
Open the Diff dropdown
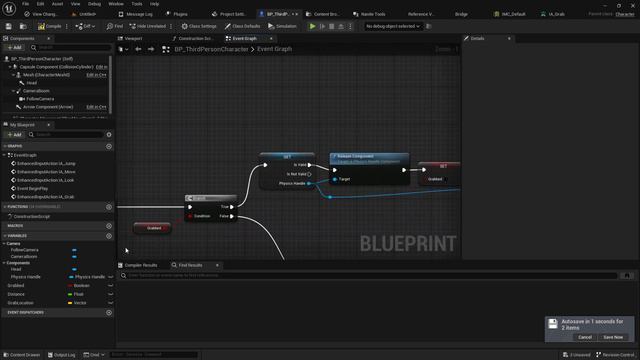[85, 26]
